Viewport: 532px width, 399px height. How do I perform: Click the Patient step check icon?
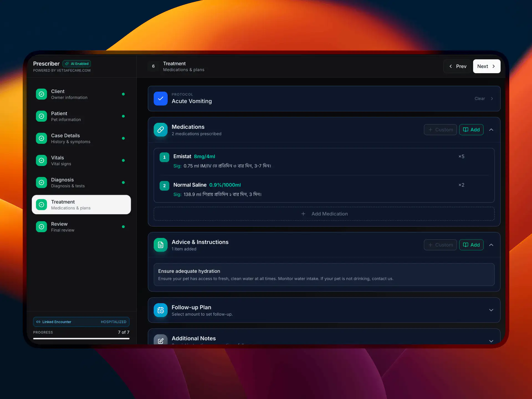[41, 116]
